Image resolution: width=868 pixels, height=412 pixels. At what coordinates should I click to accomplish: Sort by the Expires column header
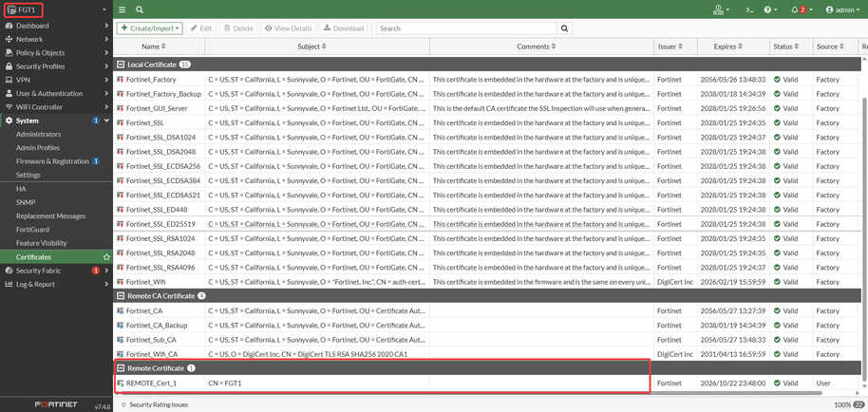coord(728,47)
